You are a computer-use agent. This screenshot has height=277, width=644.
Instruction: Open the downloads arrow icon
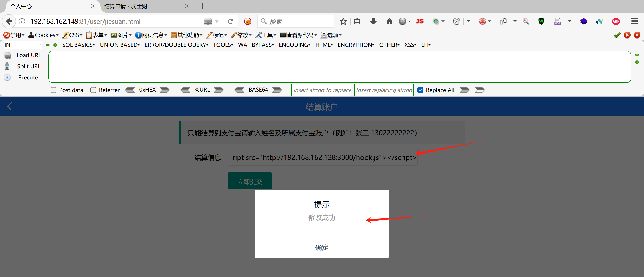[x=373, y=21]
